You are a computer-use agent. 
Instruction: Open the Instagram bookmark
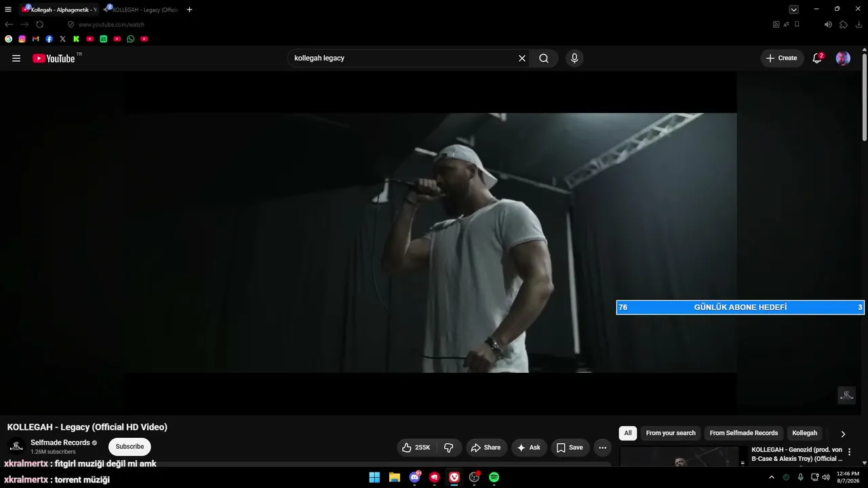22,39
